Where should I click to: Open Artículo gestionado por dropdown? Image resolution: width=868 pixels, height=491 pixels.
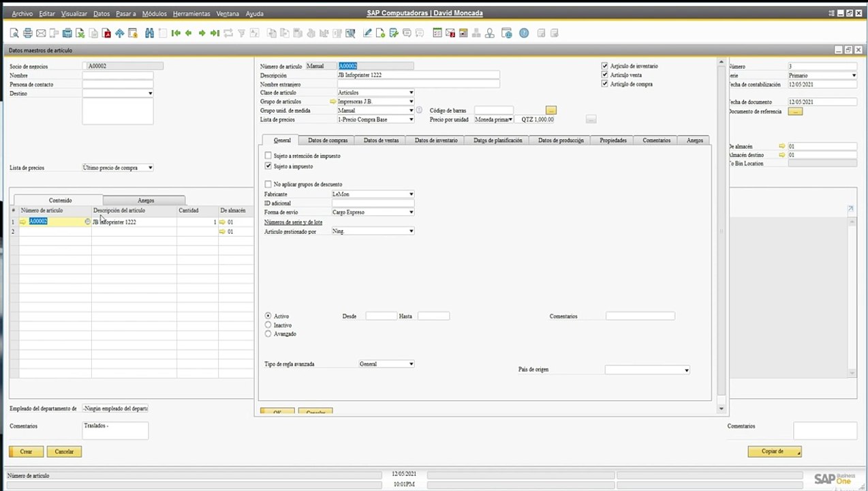click(x=411, y=231)
